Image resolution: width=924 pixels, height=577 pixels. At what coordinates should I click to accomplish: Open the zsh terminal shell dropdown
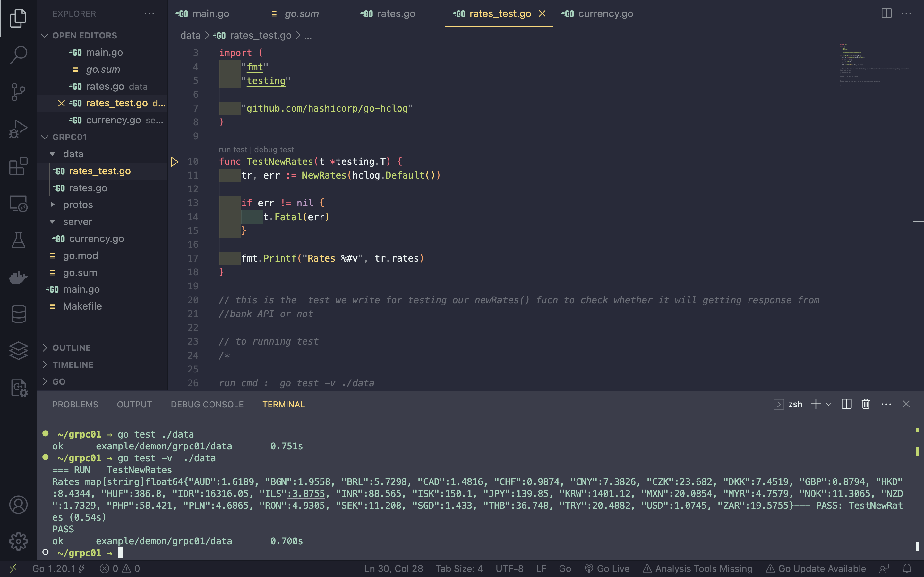click(x=828, y=404)
